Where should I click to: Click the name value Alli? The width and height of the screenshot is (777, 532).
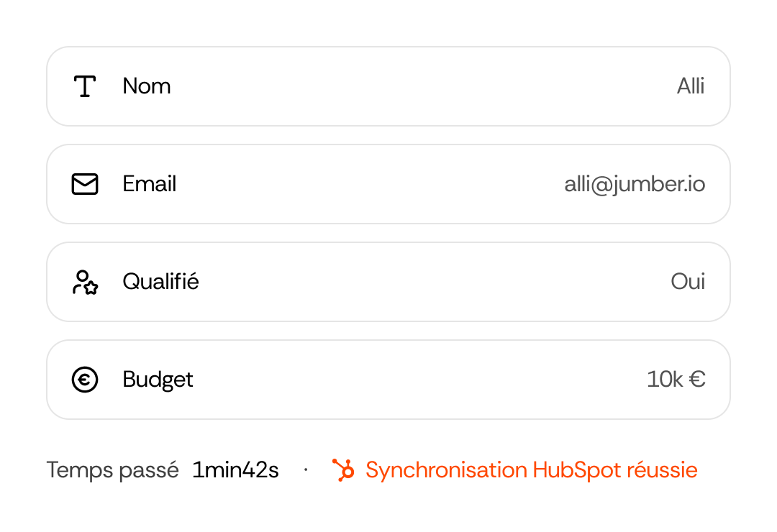coord(691,86)
